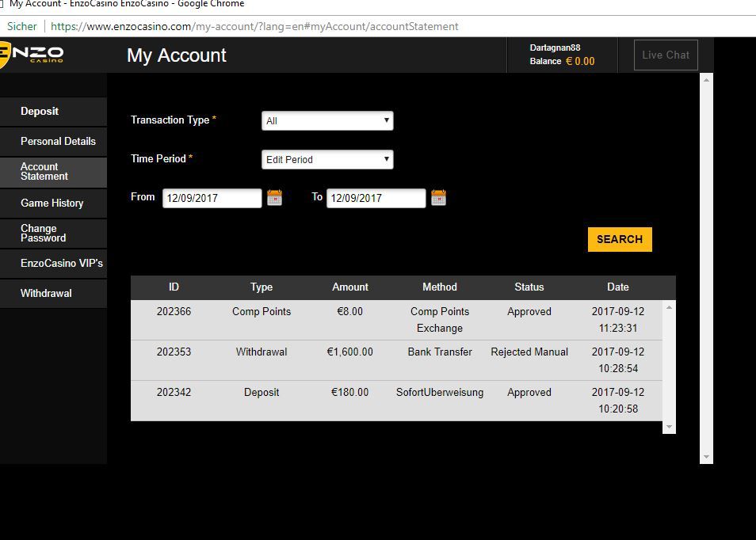756x540 pixels.
Task: Click the Bank Transfer method cell
Action: tap(440, 352)
